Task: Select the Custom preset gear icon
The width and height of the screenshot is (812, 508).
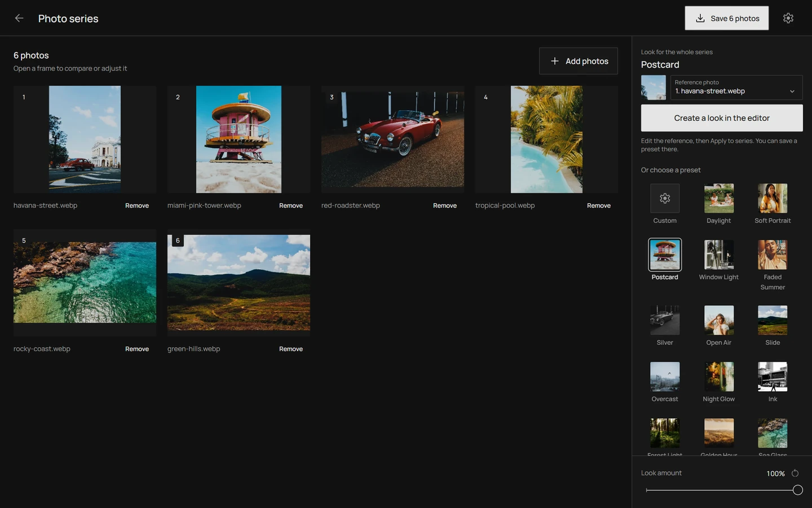Action: click(665, 198)
